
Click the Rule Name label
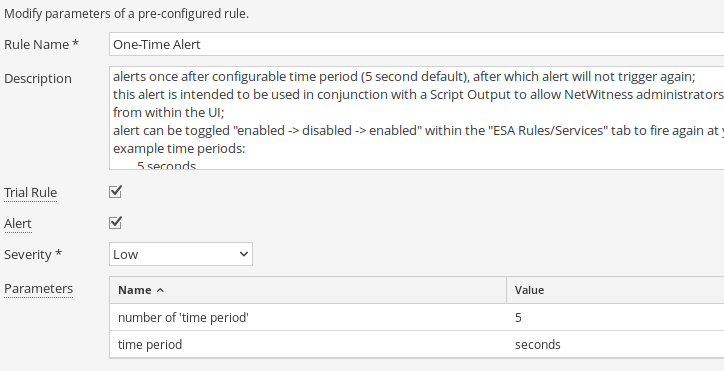click(x=42, y=44)
